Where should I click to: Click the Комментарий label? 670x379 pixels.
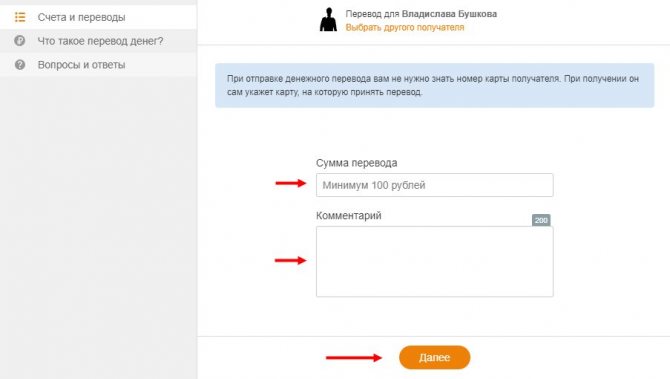point(349,215)
